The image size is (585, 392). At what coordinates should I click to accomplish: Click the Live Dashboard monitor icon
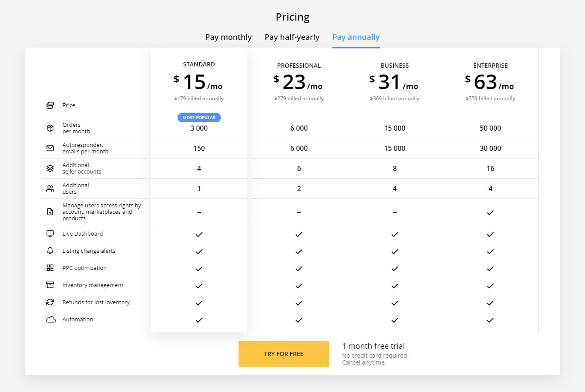tap(50, 233)
